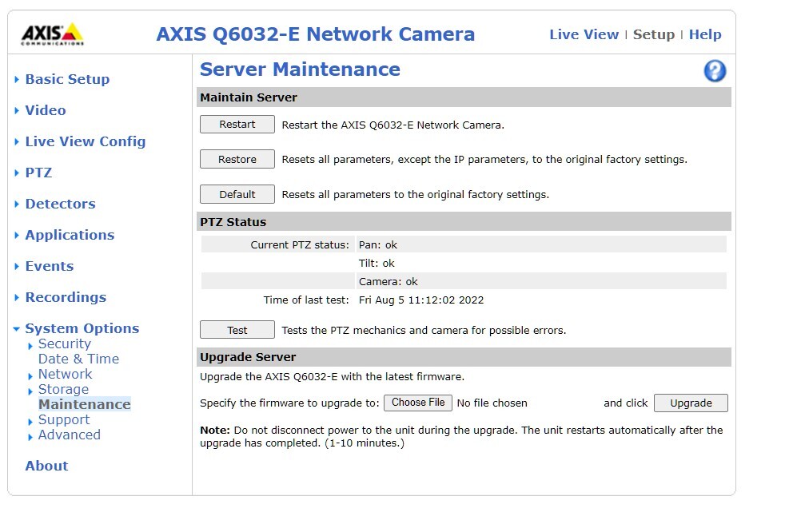Open the Help question mark icon
The width and height of the screenshot is (793, 532).
715,70
